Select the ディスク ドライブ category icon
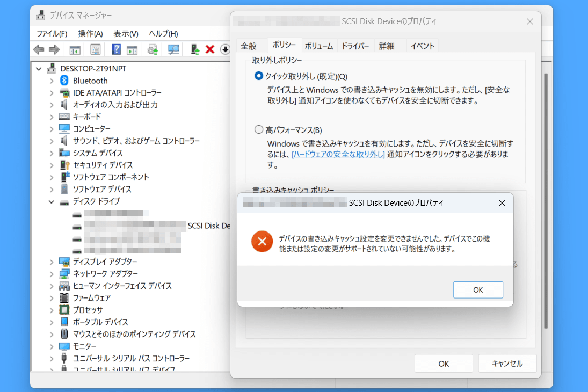This screenshot has width=588, height=392. (x=64, y=202)
